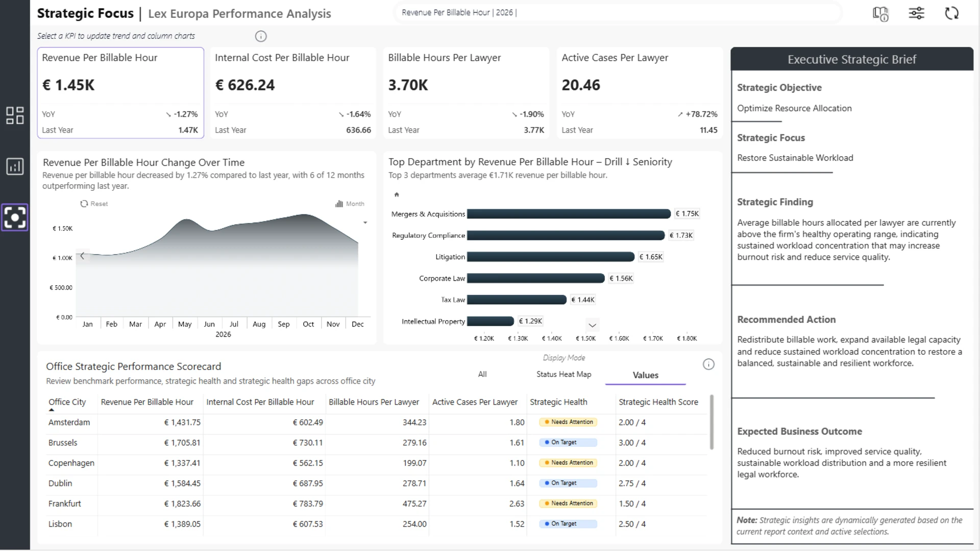
Task: Click the Dublin row city name
Action: (x=60, y=483)
